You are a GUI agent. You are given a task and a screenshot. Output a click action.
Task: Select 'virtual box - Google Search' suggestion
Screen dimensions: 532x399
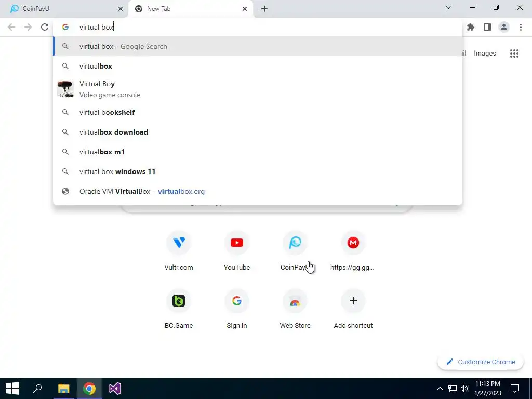click(258, 46)
